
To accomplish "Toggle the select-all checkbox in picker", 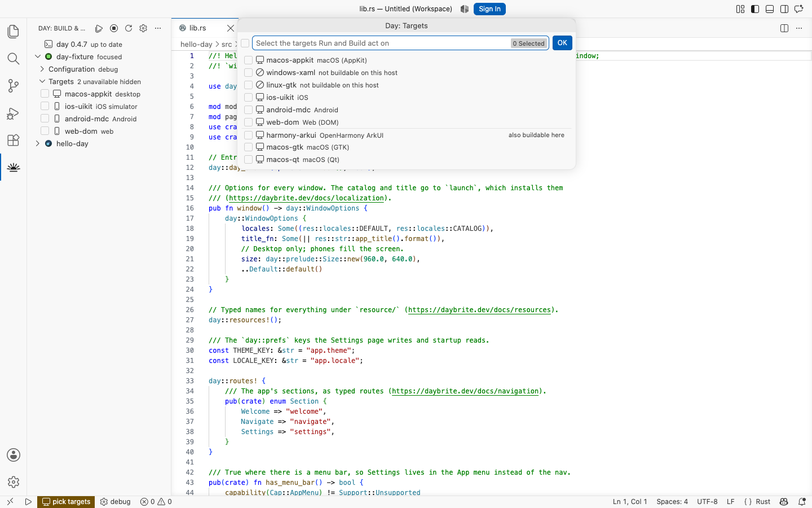I will pos(245,43).
